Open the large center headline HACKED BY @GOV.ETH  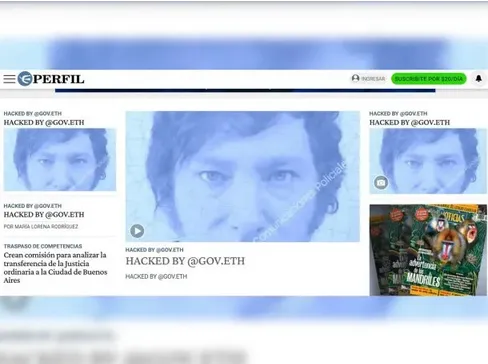185,261
